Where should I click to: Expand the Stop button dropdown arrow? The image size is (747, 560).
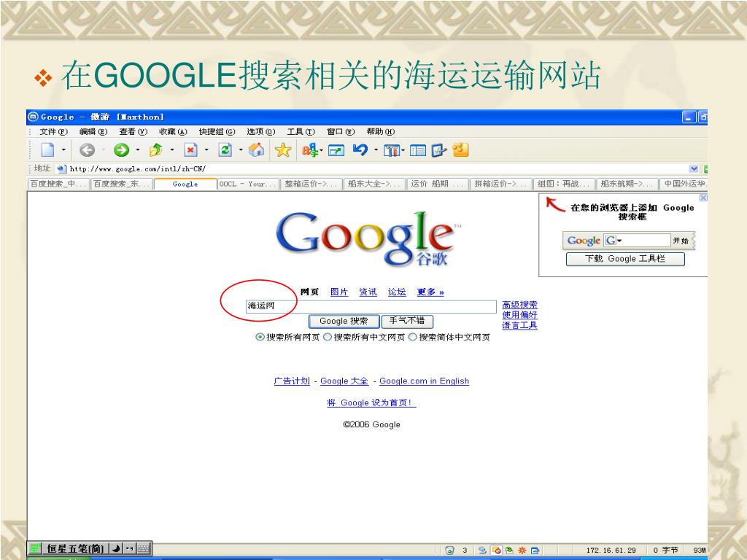(206, 150)
